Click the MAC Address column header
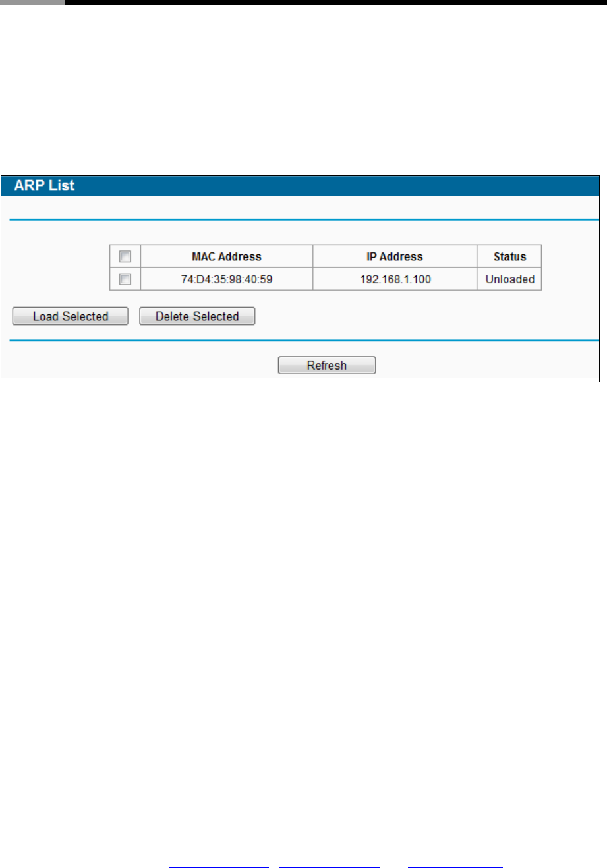This screenshot has height=868, width=607. [x=227, y=257]
